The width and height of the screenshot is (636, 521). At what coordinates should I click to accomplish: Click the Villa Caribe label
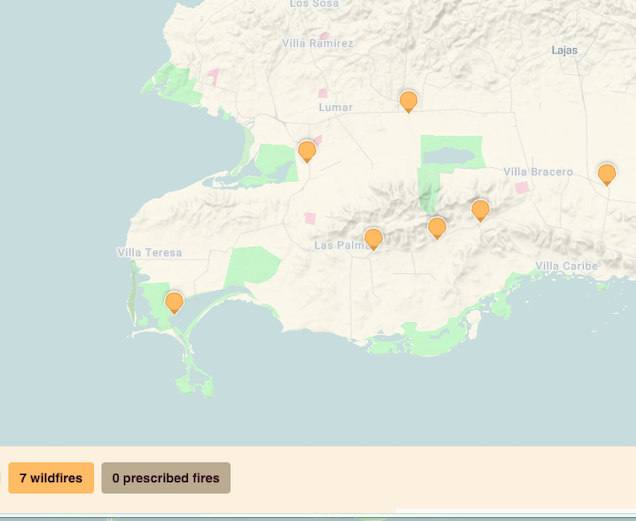pos(567,266)
